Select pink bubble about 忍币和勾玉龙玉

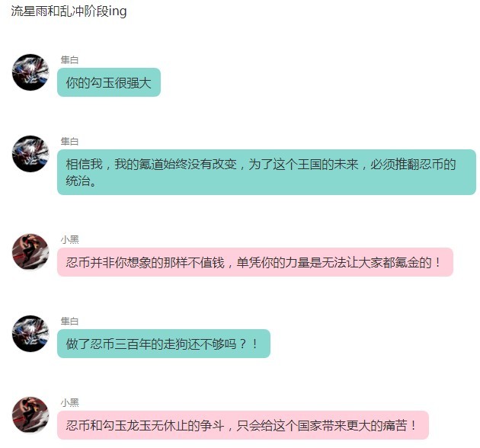[x=243, y=425]
